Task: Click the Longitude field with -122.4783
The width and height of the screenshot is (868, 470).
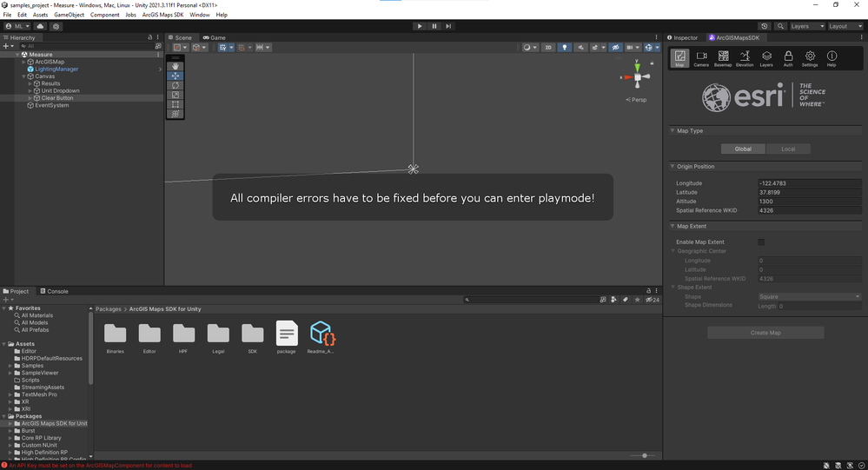Action: (809, 183)
